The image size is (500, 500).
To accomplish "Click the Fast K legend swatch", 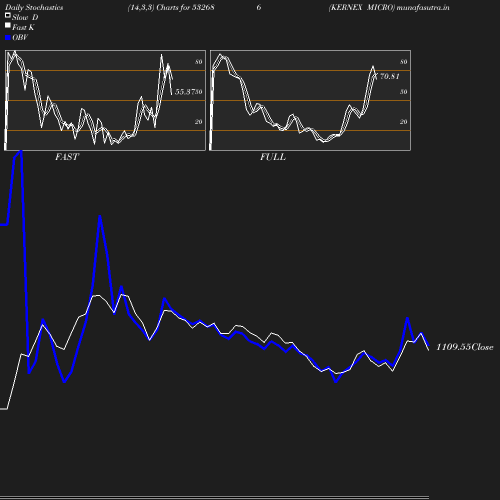I will click(8, 25).
